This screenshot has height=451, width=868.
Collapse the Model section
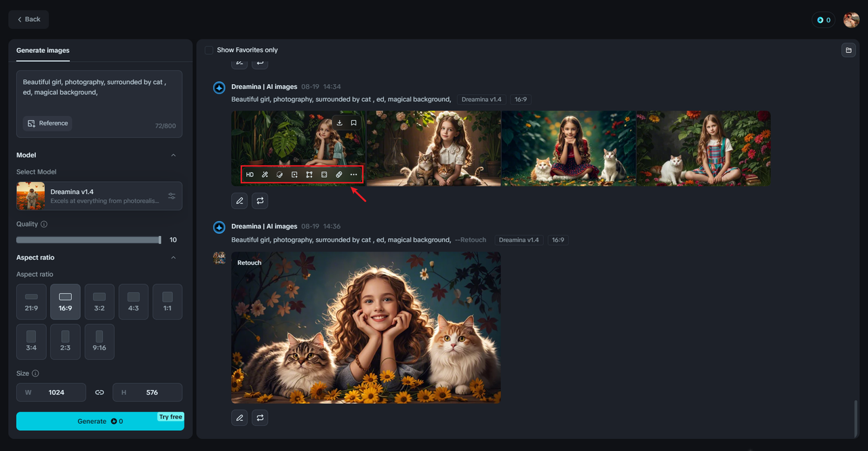click(x=173, y=155)
